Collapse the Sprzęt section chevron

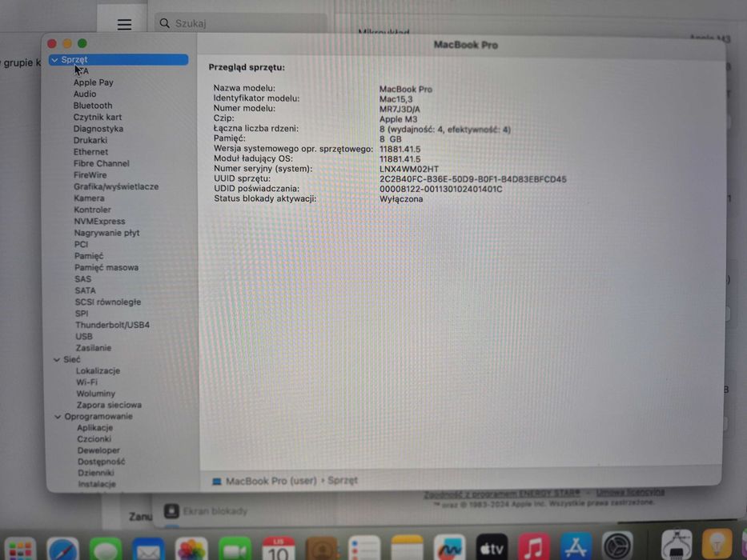(54, 60)
